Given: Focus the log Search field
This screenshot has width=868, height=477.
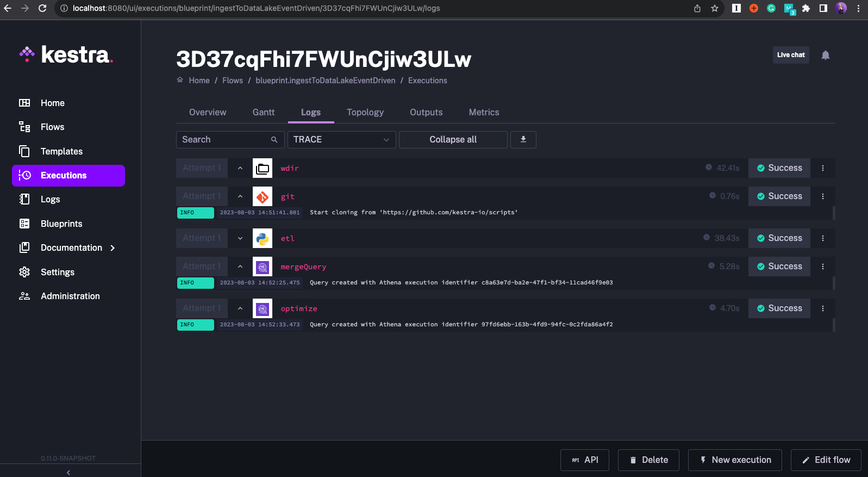Looking at the screenshot, I should click(x=225, y=140).
